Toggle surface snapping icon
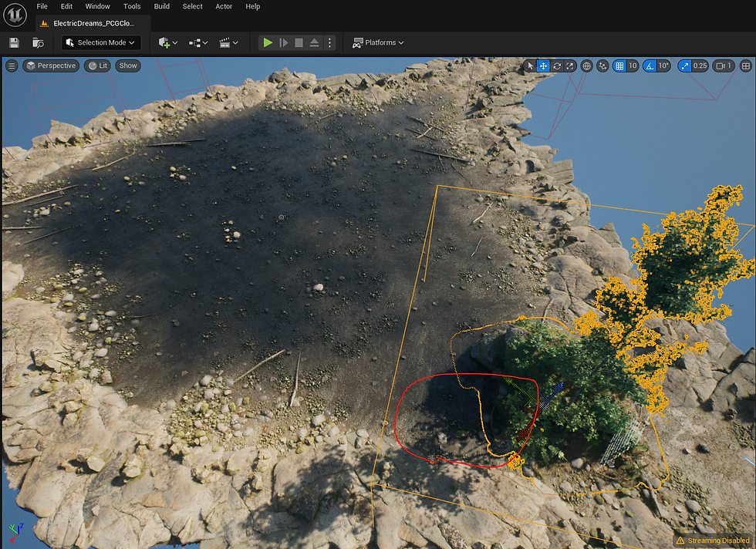Viewport: 756px width, 549px height. click(602, 66)
